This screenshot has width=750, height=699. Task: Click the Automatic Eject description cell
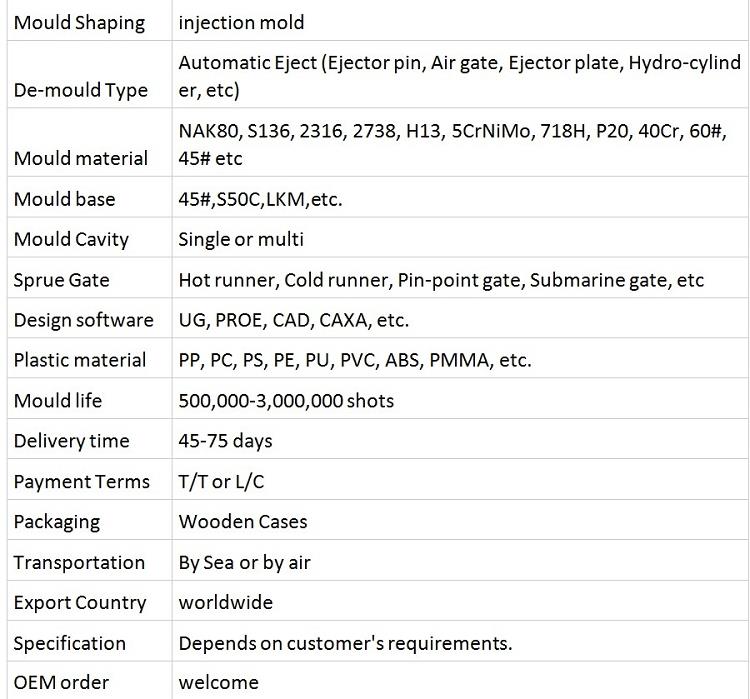coord(460,75)
